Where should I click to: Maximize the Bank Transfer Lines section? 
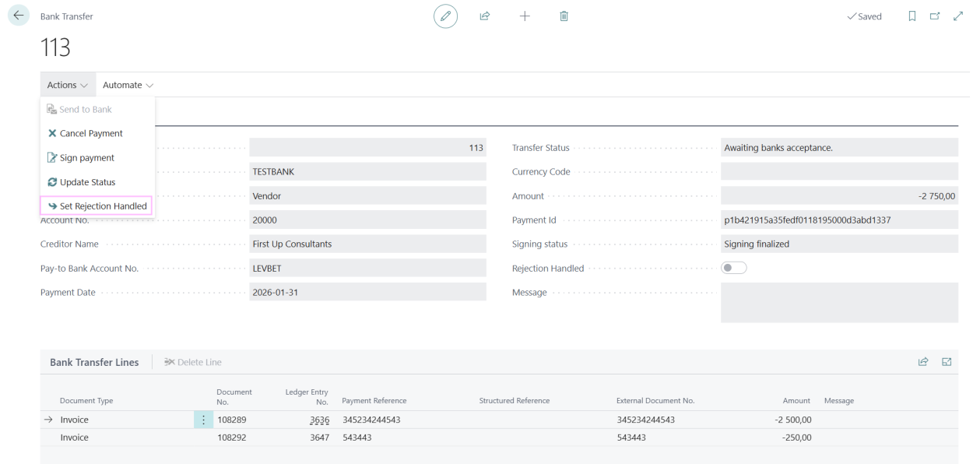947,362
